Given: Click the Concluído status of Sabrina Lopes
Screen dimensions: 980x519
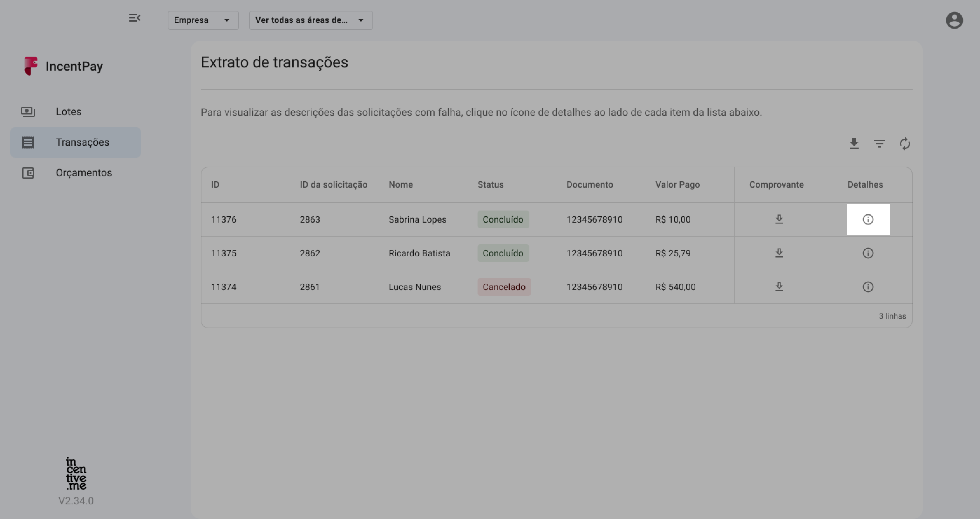Looking at the screenshot, I should click(503, 219).
